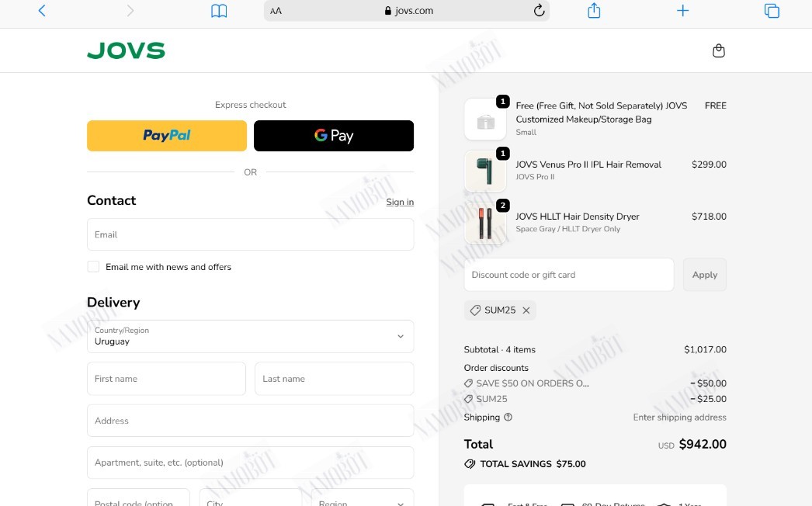The height and width of the screenshot is (506, 812).
Task: Click the Delivery heading
Action: click(113, 302)
